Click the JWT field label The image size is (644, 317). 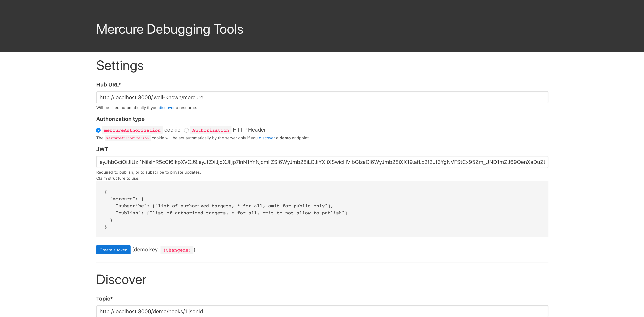click(102, 149)
